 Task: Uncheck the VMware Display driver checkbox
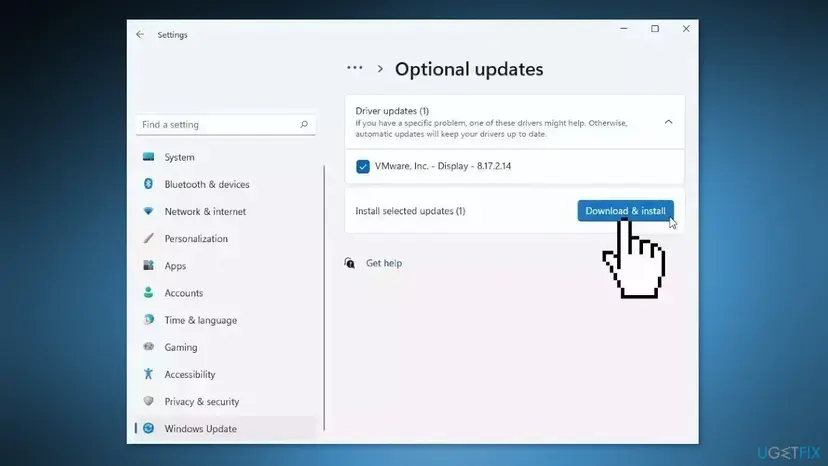coord(363,166)
